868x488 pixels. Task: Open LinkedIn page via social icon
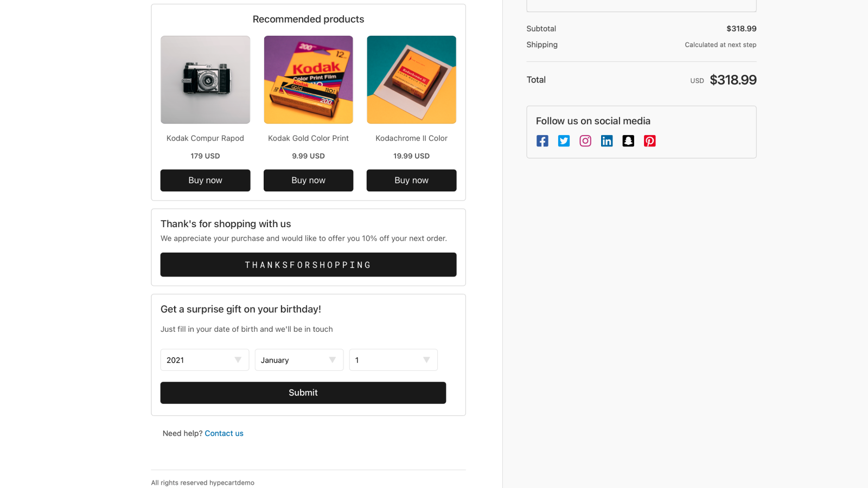(607, 140)
